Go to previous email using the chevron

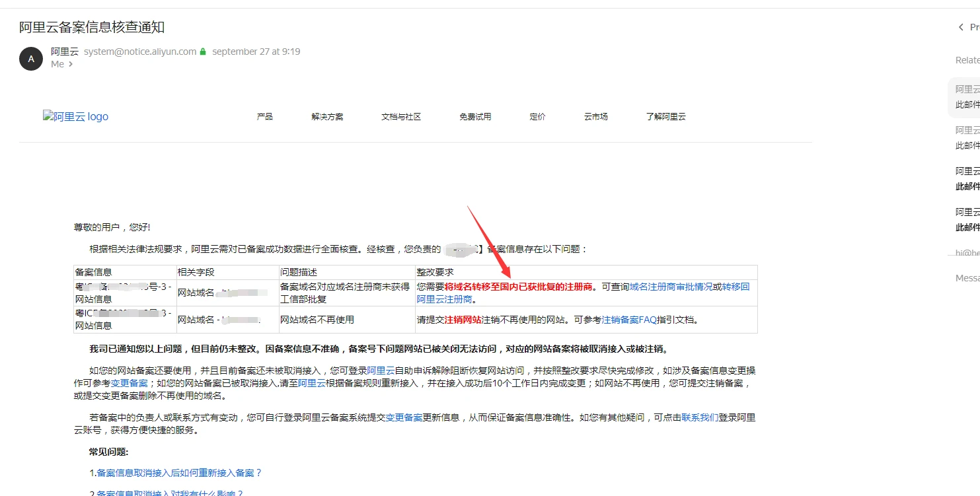(x=961, y=27)
